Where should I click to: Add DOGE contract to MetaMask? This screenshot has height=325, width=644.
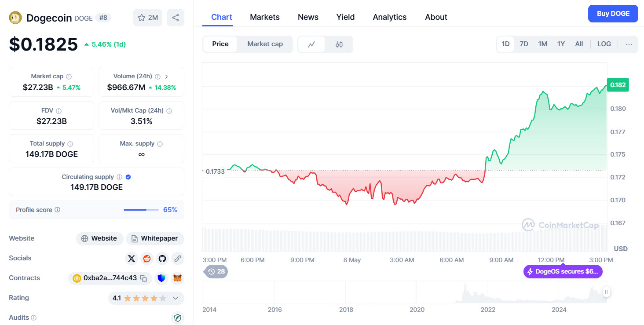click(x=177, y=278)
